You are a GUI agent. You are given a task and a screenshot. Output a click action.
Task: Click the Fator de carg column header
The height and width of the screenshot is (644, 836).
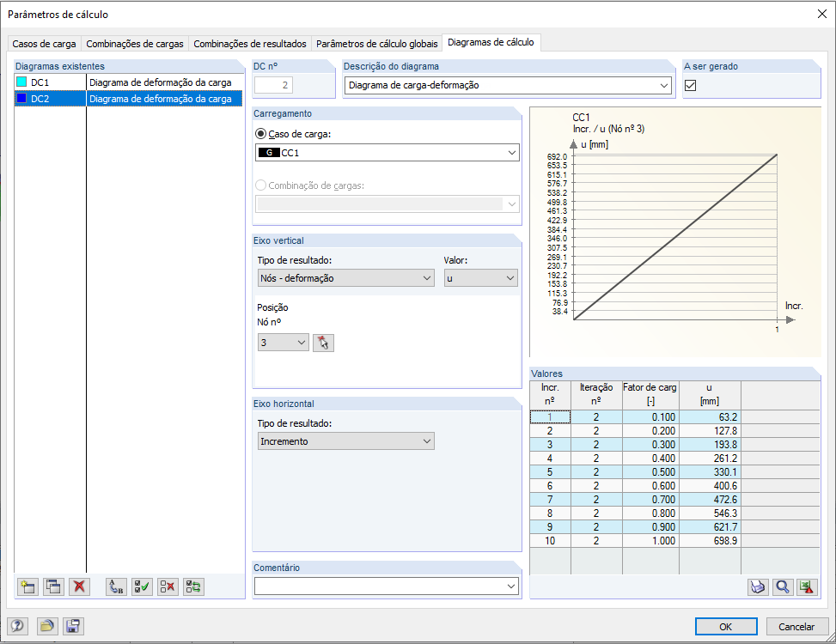(x=650, y=395)
